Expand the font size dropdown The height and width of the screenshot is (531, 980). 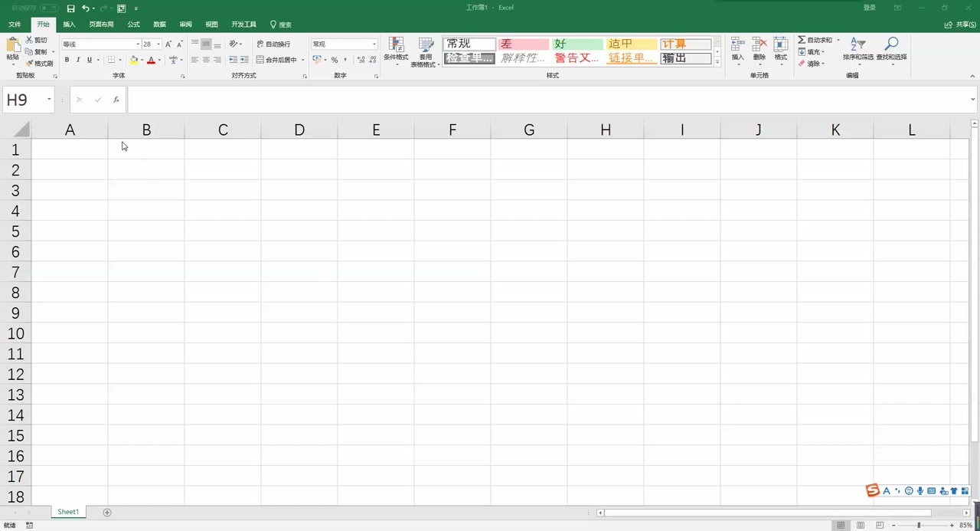point(158,44)
